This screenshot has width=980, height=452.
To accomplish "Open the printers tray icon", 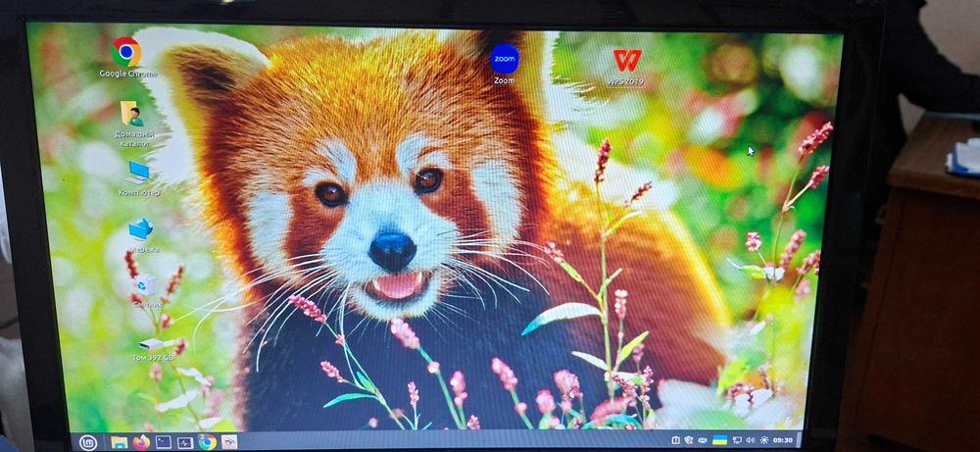I will (x=703, y=440).
